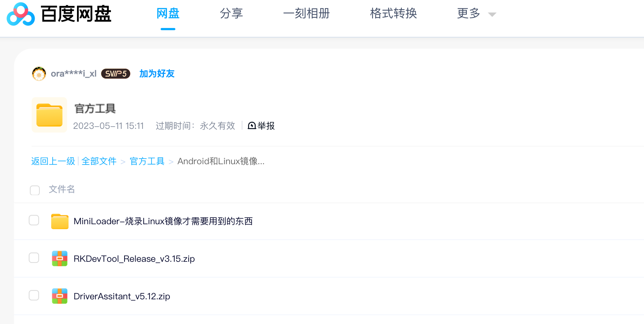Screen dimensions: 644x324
Task: Expand the 更多 dropdown arrow
Action: tap(492, 15)
